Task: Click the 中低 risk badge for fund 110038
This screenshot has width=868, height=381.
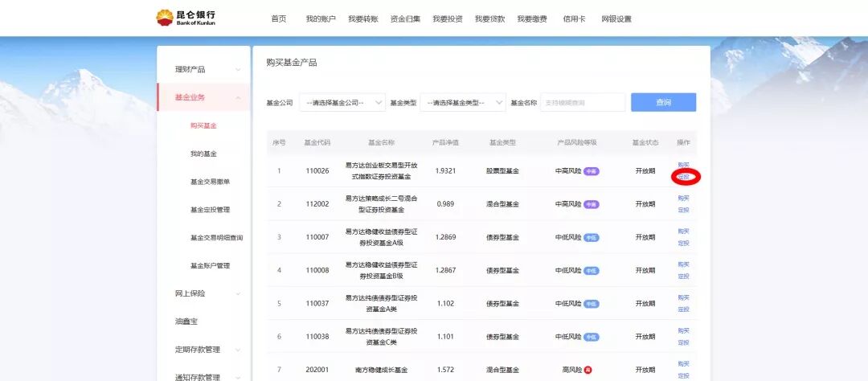Action: pyautogui.click(x=592, y=338)
